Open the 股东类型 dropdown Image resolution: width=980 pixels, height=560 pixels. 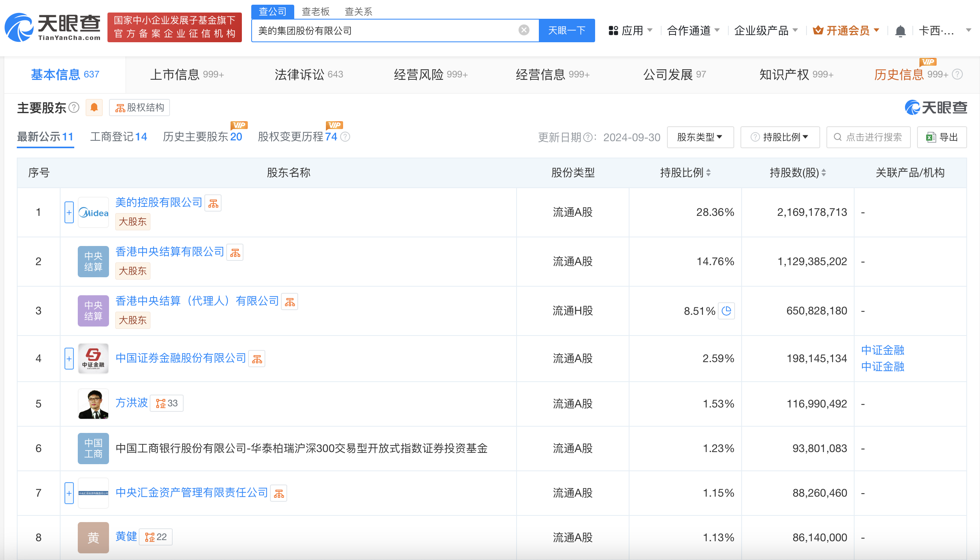[700, 137]
